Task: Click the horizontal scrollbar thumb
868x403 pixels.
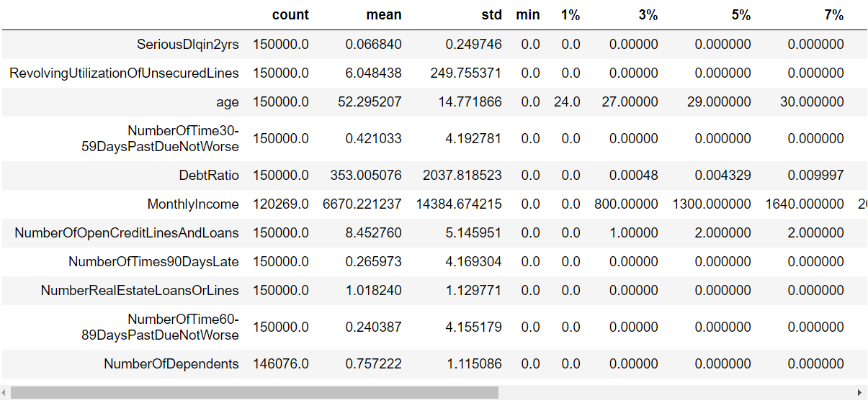Action: [x=254, y=393]
